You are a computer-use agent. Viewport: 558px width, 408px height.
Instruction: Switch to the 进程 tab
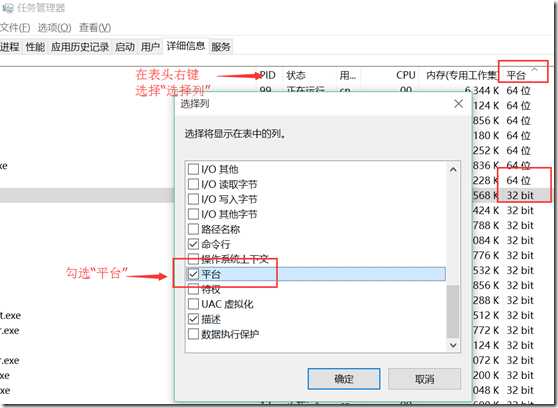[10, 47]
